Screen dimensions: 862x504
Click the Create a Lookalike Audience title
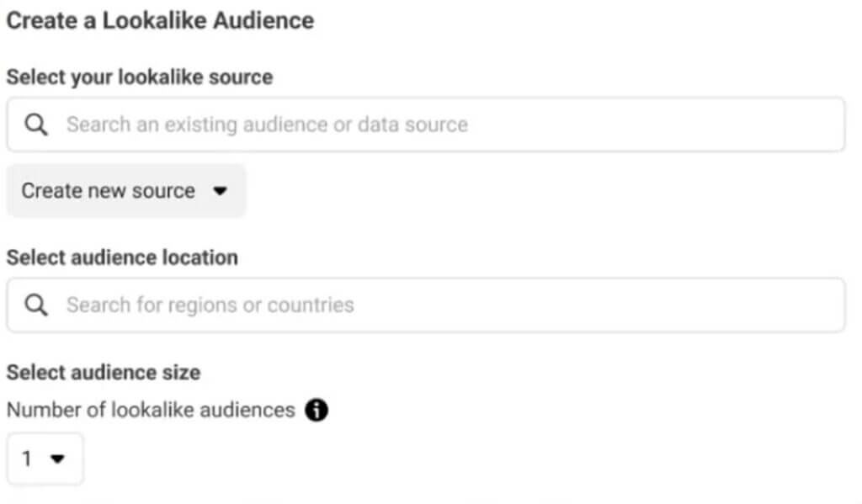point(160,20)
